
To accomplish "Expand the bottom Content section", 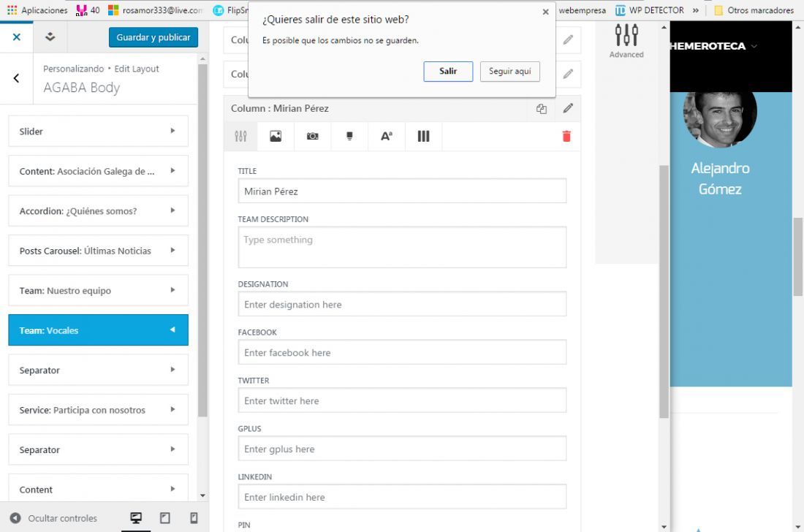I will (x=99, y=488).
